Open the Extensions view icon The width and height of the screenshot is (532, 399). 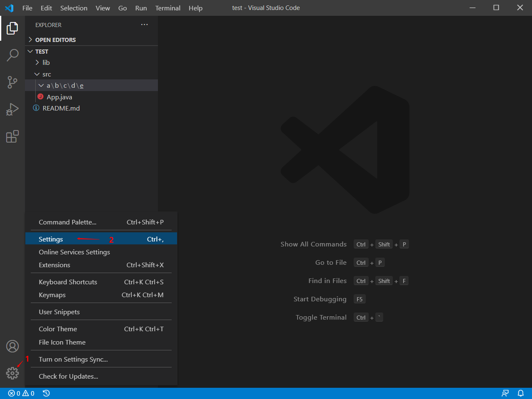point(12,136)
